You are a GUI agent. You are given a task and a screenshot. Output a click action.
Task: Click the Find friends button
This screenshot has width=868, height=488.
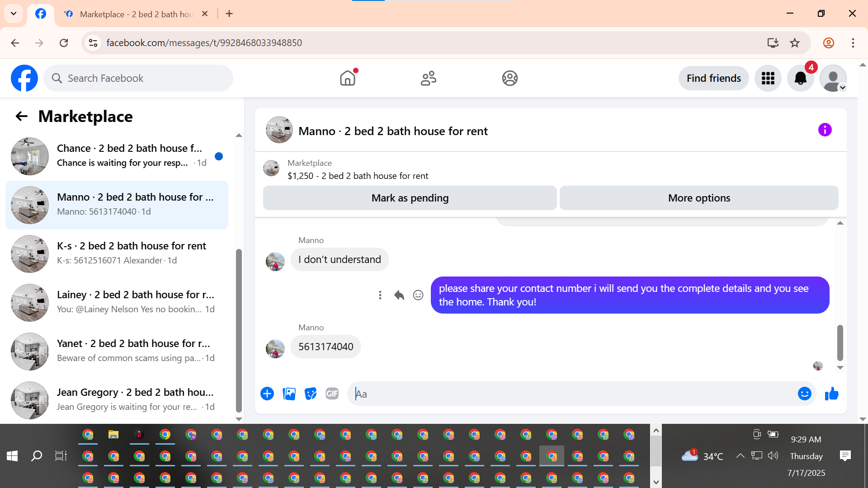[714, 78]
